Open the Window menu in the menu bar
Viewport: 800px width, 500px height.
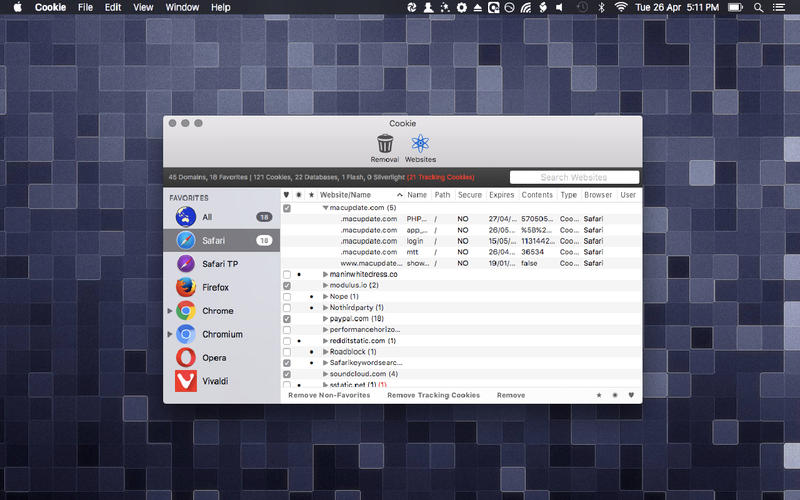182,7
